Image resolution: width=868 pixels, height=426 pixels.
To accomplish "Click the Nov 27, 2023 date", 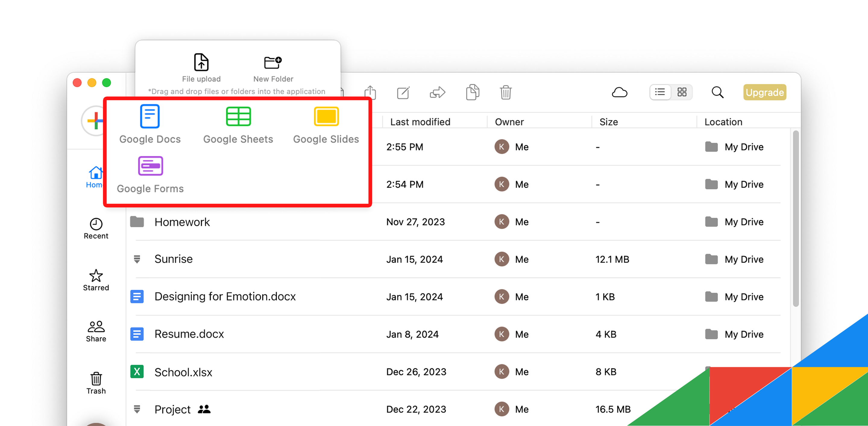I will (x=416, y=222).
